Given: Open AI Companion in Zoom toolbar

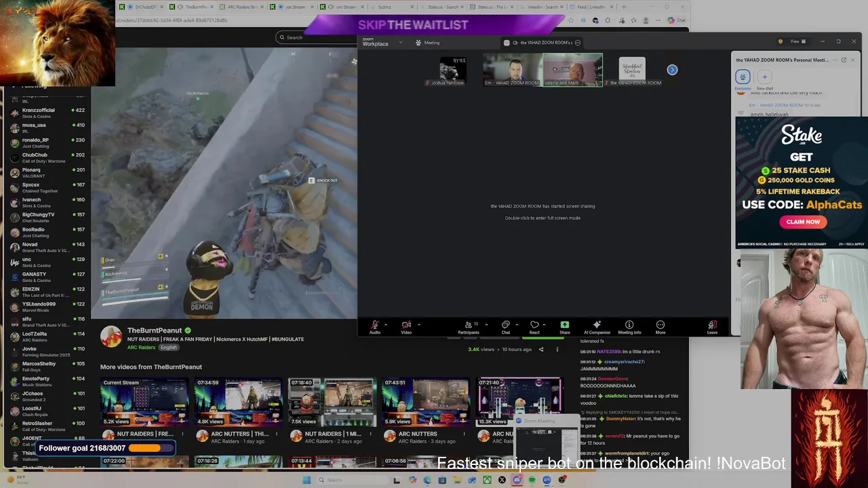Looking at the screenshot, I should point(597,327).
